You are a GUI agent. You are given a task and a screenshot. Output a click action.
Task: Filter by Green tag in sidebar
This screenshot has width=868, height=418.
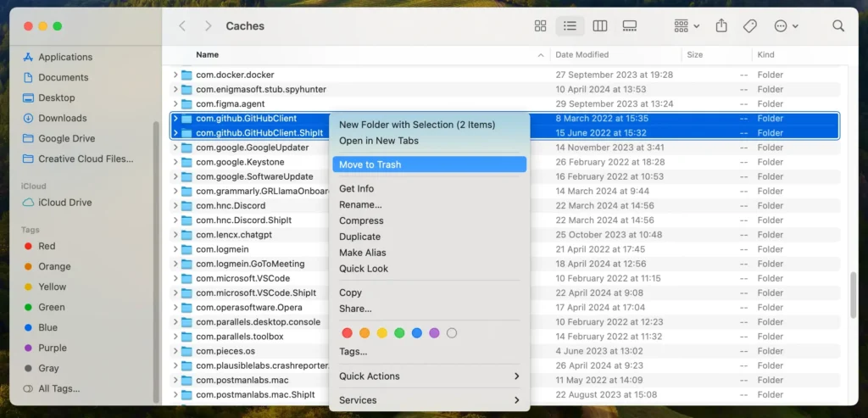tap(52, 307)
